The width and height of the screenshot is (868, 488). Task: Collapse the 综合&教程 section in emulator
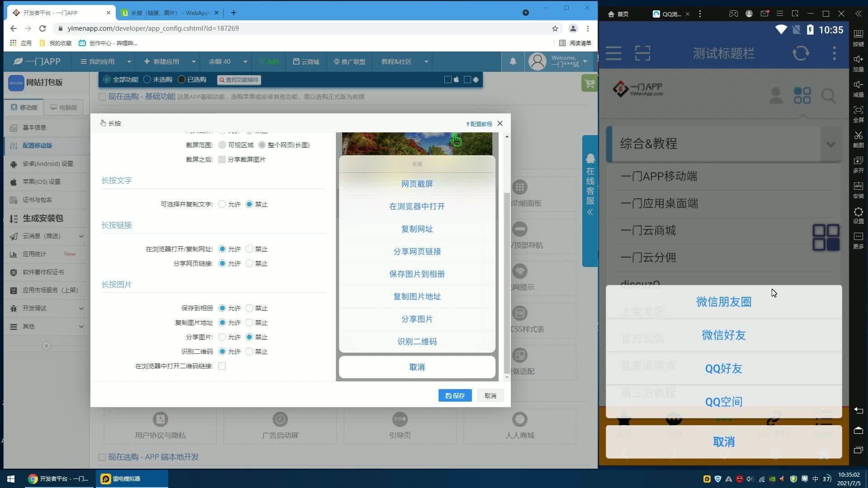[830, 144]
